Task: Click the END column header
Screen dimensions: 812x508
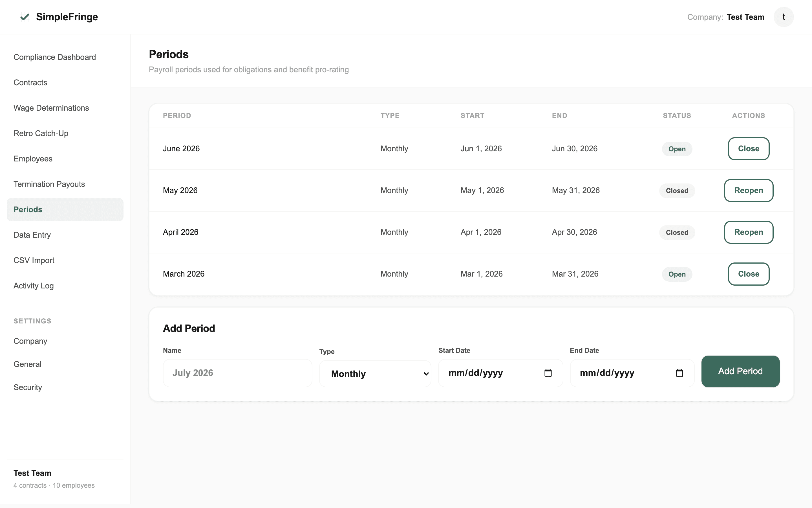Action: click(x=559, y=116)
